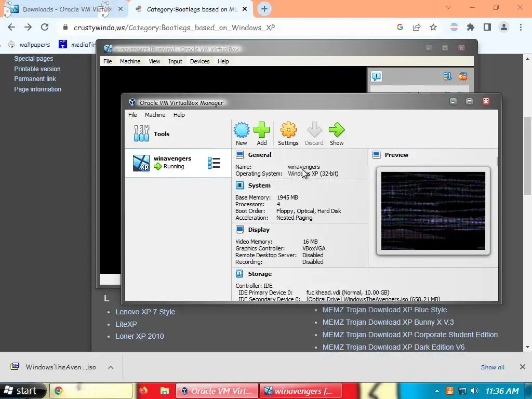This screenshot has width=532, height=399.
Task: Open Loner XP 2010 link
Action: [139, 336]
